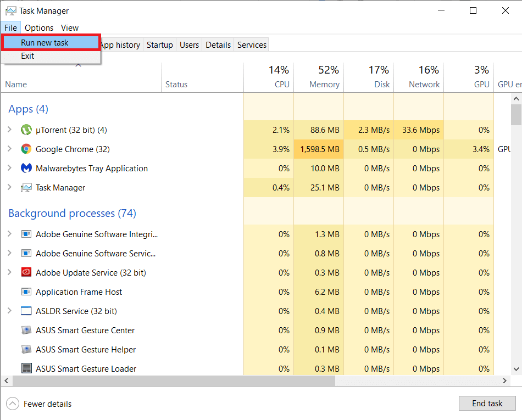Switch to the Users tab
The width and height of the screenshot is (522, 420).
[189, 44]
